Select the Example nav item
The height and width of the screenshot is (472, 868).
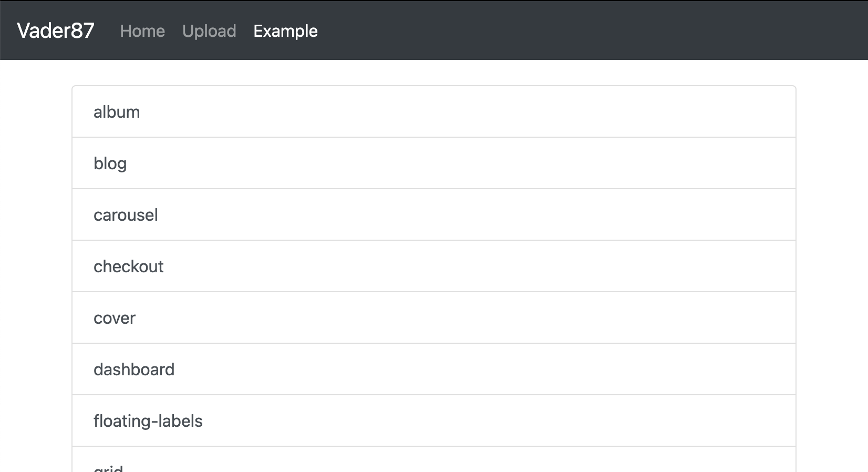[285, 31]
